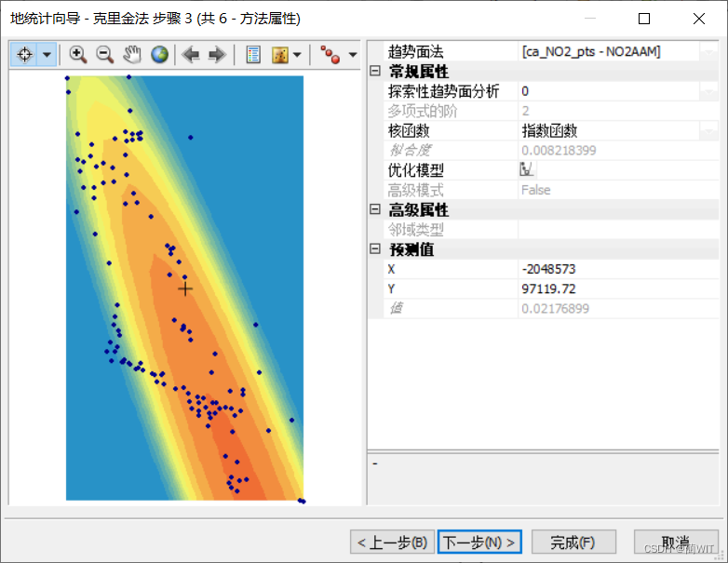Go back to the previous extent
This screenshot has width=728, height=563.
click(x=190, y=55)
